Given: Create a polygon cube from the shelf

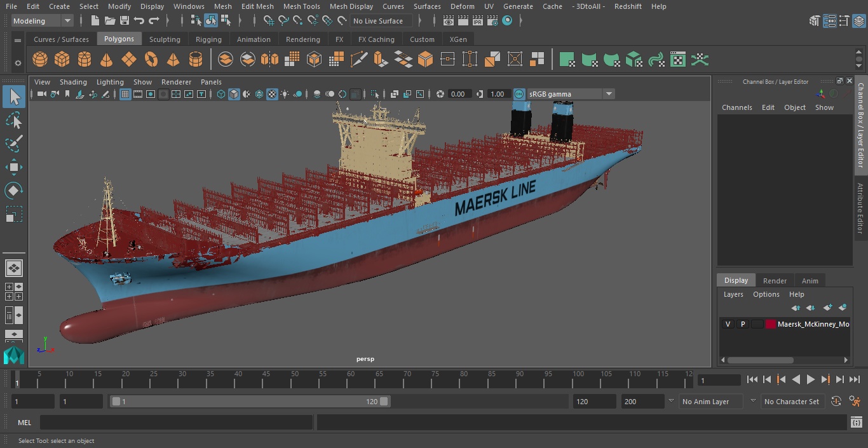Looking at the screenshot, I should coord(62,60).
